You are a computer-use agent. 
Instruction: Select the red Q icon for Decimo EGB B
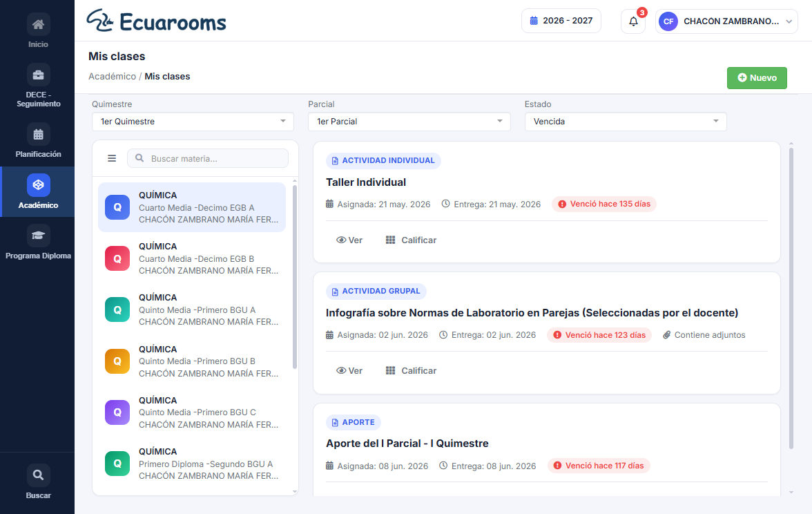[117, 258]
